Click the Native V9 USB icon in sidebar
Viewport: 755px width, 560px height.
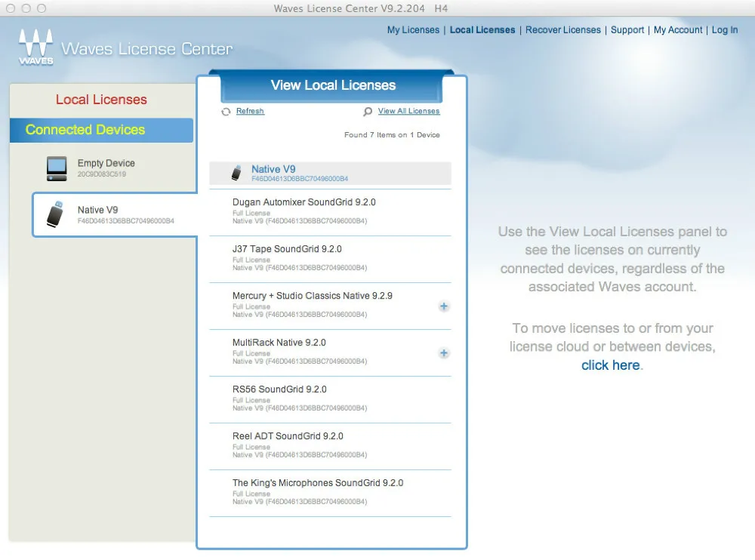55,214
